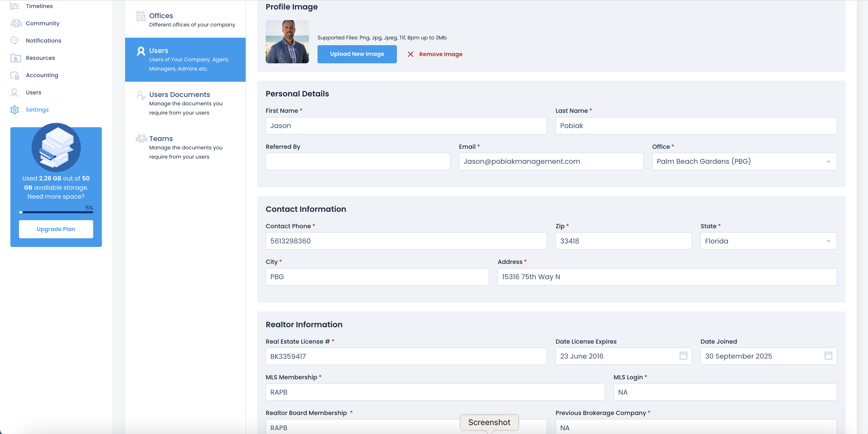
Task: Select Teams settings tab
Action: point(185,147)
